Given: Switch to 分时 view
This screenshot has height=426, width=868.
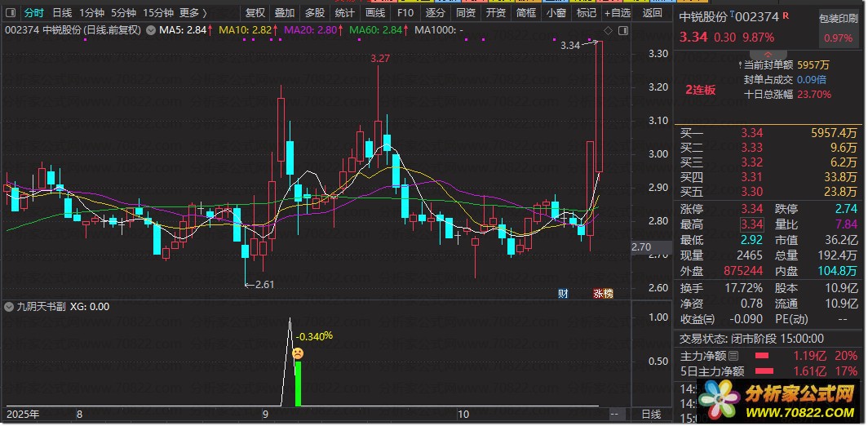Looking at the screenshot, I should click(33, 13).
